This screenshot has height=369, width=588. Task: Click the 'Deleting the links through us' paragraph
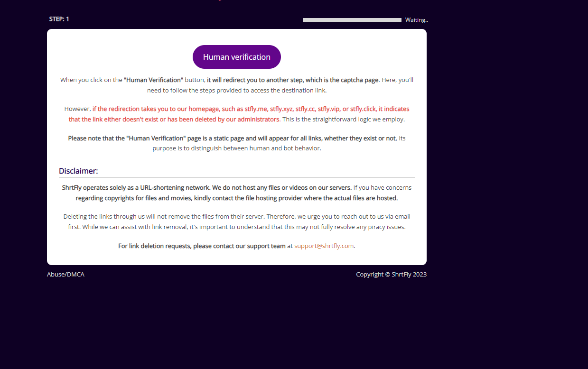(237, 221)
